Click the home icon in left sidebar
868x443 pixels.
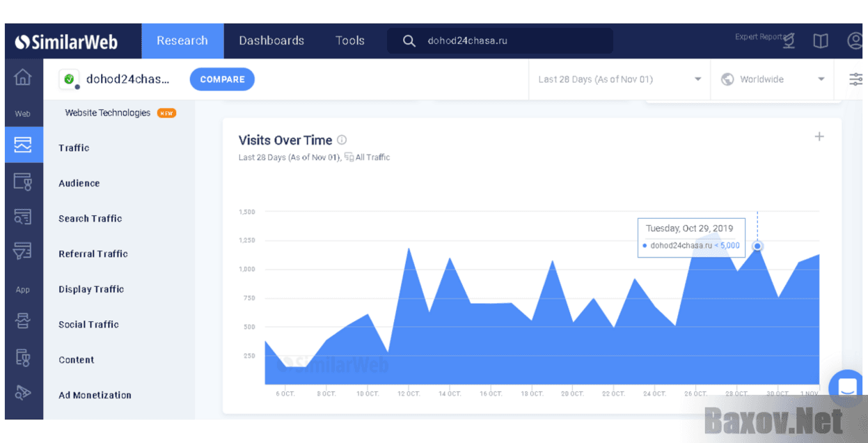[x=23, y=78]
